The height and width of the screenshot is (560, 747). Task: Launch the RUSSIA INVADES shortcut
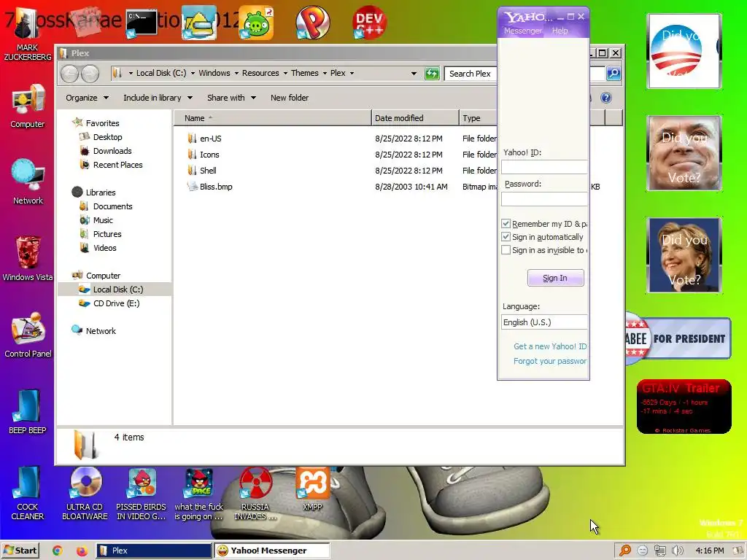click(x=255, y=493)
